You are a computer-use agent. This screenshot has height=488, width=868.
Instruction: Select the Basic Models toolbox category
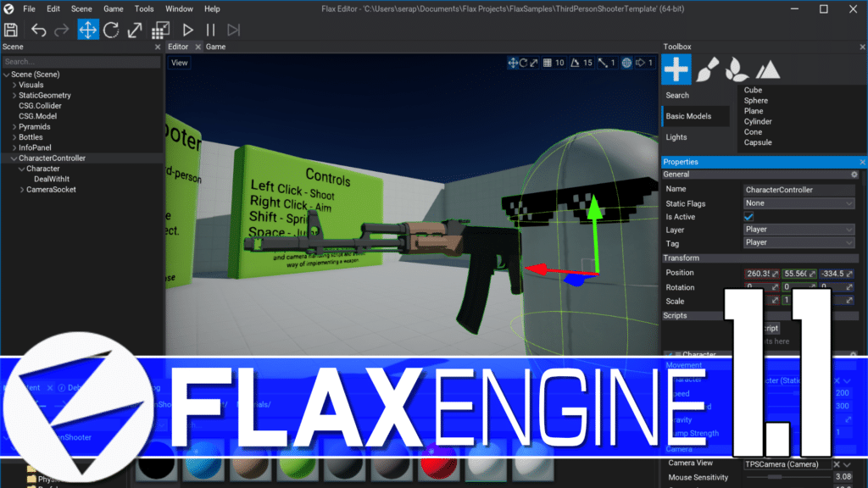point(696,116)
